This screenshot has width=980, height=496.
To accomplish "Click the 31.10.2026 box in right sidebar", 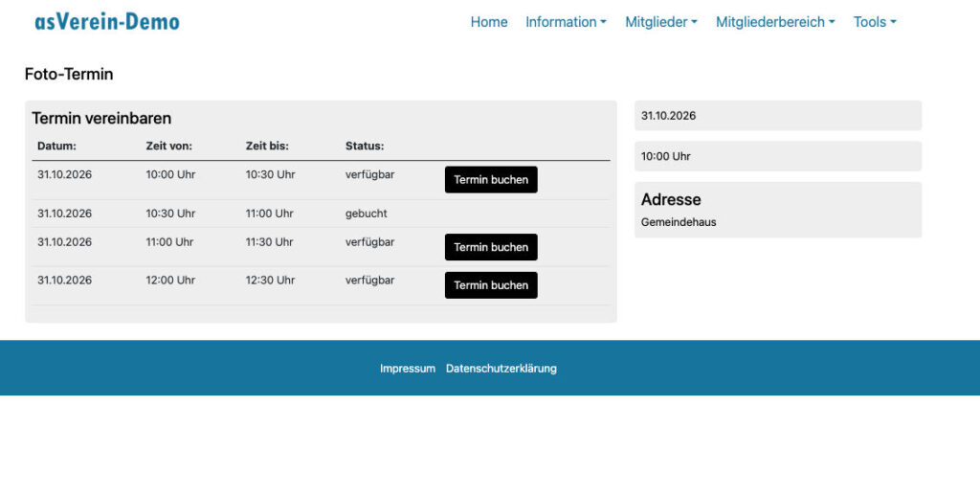I will click(777, 116).
